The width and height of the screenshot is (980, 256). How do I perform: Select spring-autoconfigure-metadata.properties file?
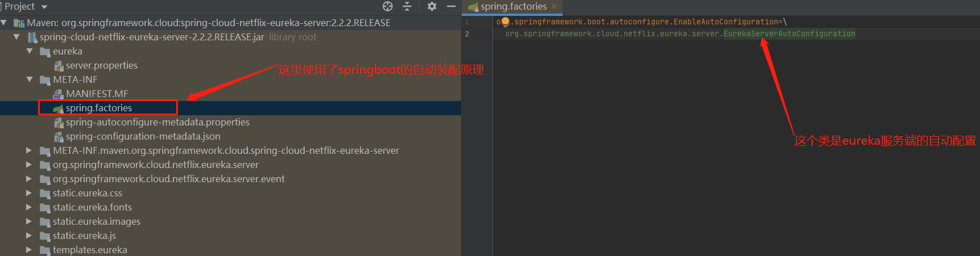click(157, 122)
